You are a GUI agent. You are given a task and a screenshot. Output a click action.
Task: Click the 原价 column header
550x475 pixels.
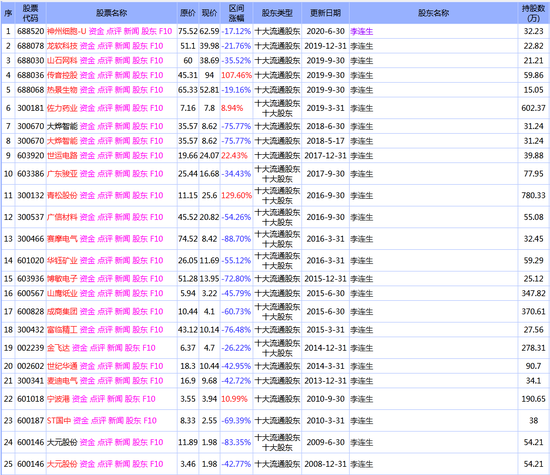pyautogui.click(x=188, y=13)
